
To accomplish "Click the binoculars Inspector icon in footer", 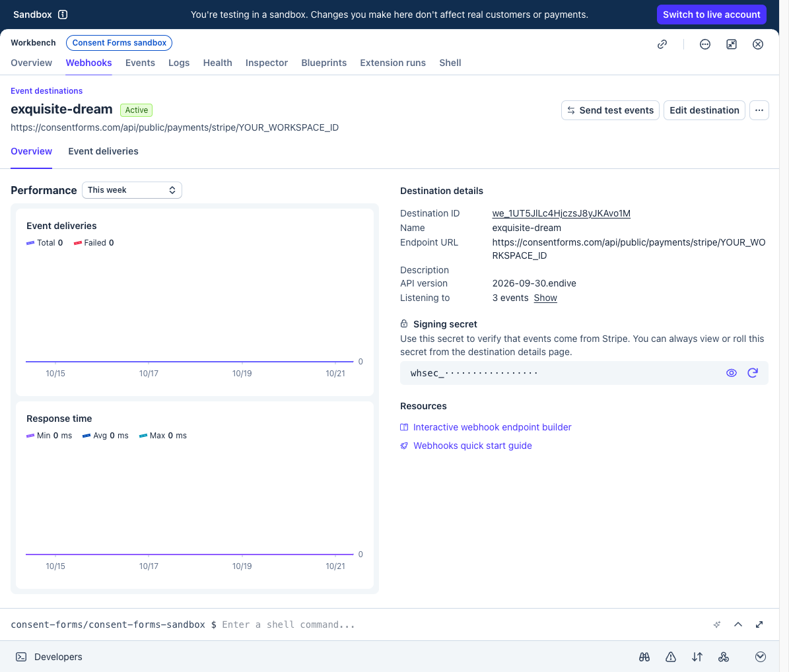I will (x=644, y=657).
